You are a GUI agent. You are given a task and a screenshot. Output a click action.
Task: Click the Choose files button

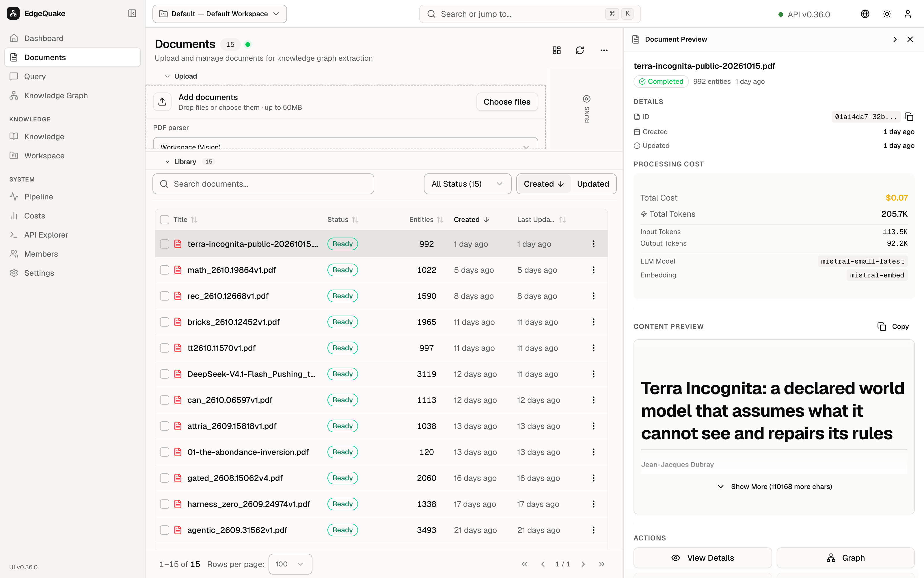507,102
